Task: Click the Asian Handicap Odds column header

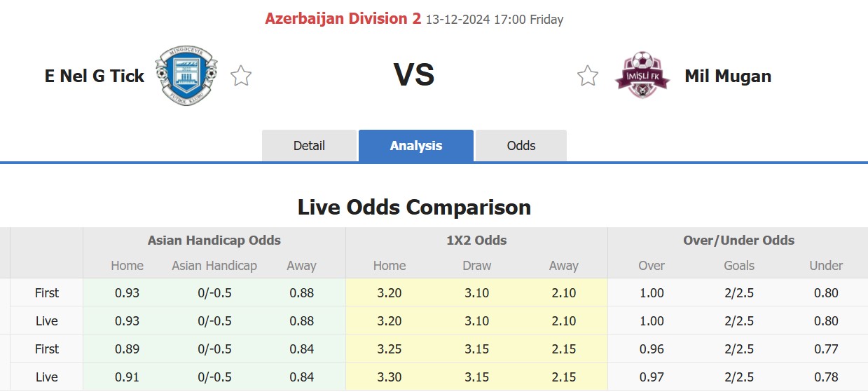Action: pyautogui.click(x=214, y=241)
